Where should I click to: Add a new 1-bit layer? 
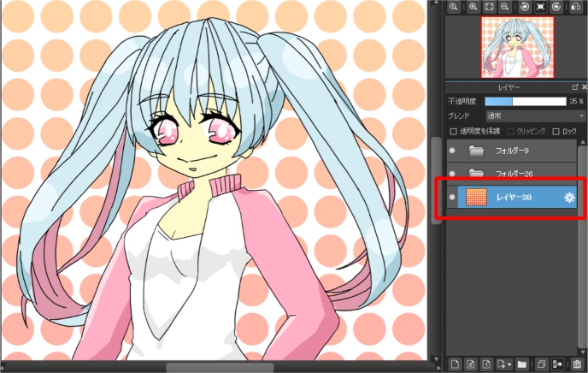tap(486, 364)
